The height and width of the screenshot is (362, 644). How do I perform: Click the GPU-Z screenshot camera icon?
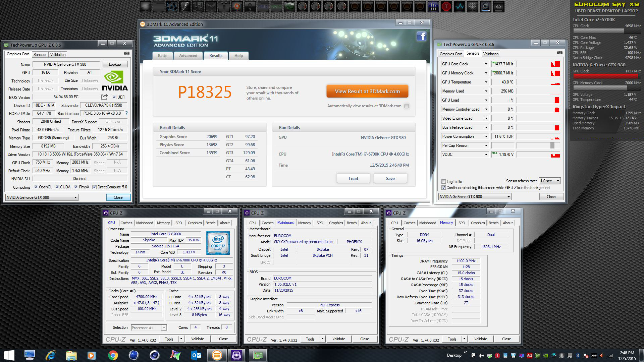(127, 53)
